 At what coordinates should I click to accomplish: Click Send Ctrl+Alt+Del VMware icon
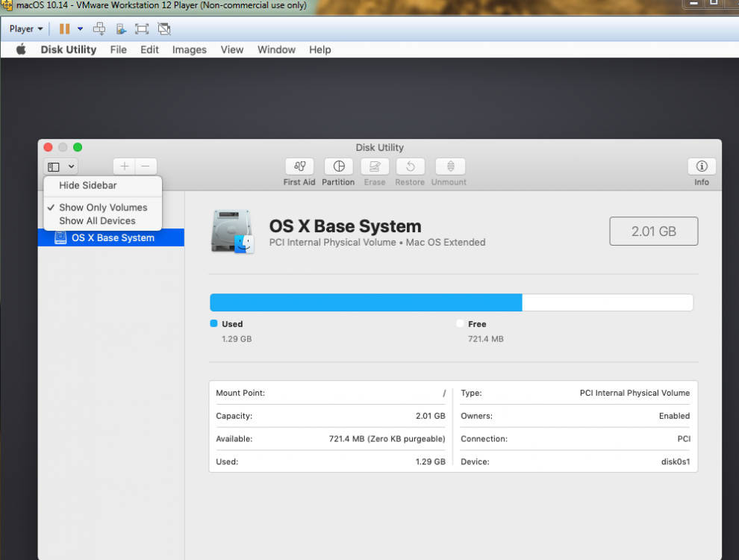(99, 29)
